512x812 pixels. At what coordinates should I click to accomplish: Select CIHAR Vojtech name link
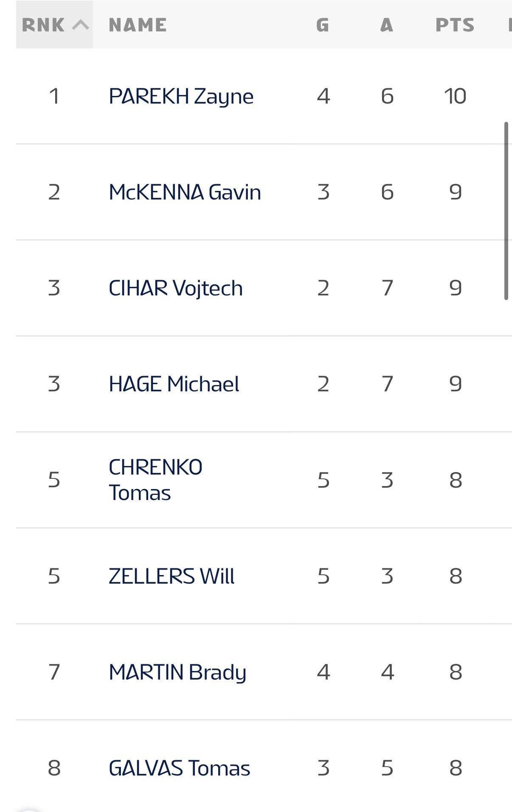tap(175, 288)
